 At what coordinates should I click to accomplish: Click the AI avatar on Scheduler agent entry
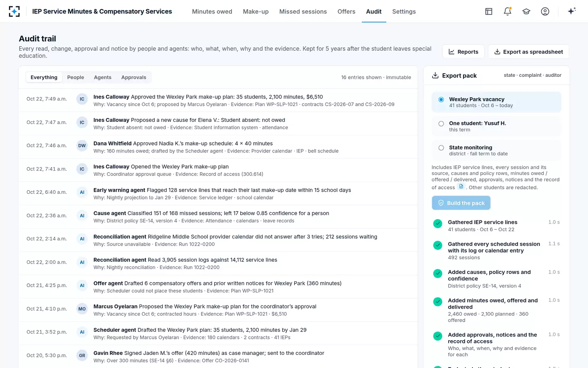coord(82,332)
